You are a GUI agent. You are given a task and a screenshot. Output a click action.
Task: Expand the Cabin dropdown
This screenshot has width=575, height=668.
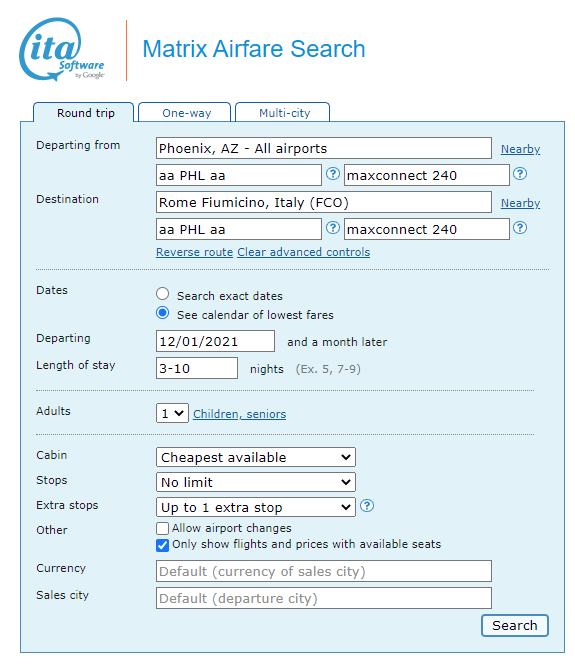256,457
